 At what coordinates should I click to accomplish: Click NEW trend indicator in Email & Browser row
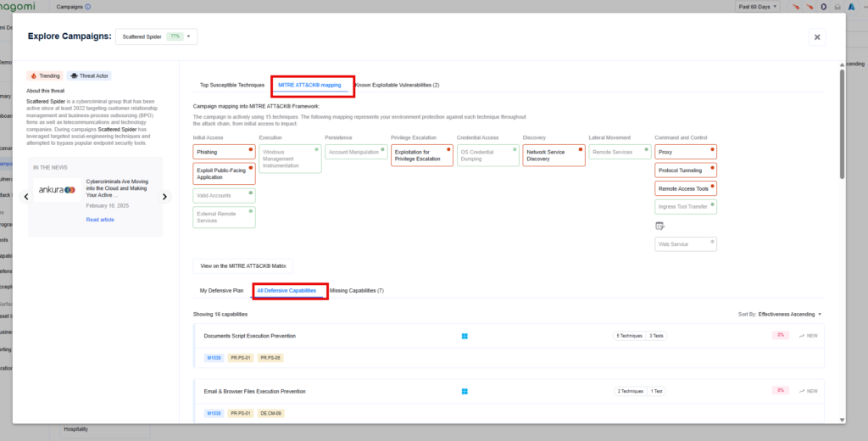coord(808,391)
